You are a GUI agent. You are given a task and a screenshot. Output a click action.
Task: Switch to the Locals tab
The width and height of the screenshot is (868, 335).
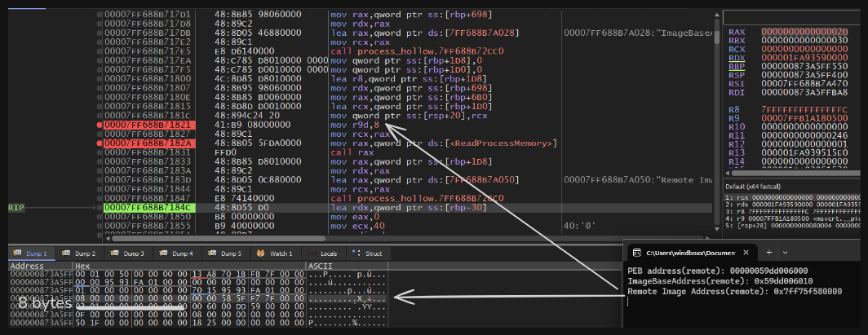point(328,253)
